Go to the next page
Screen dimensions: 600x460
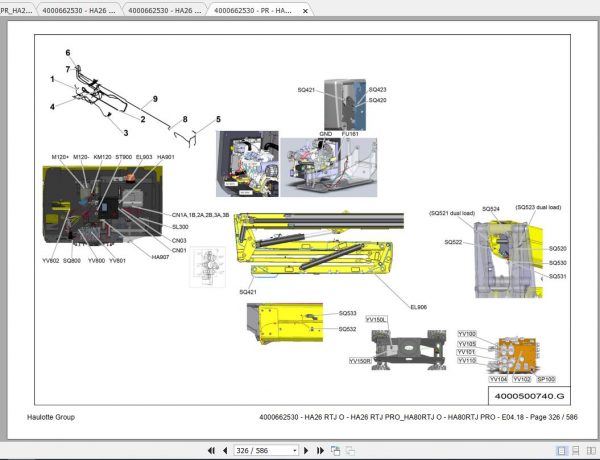click(x=306, y=450)
